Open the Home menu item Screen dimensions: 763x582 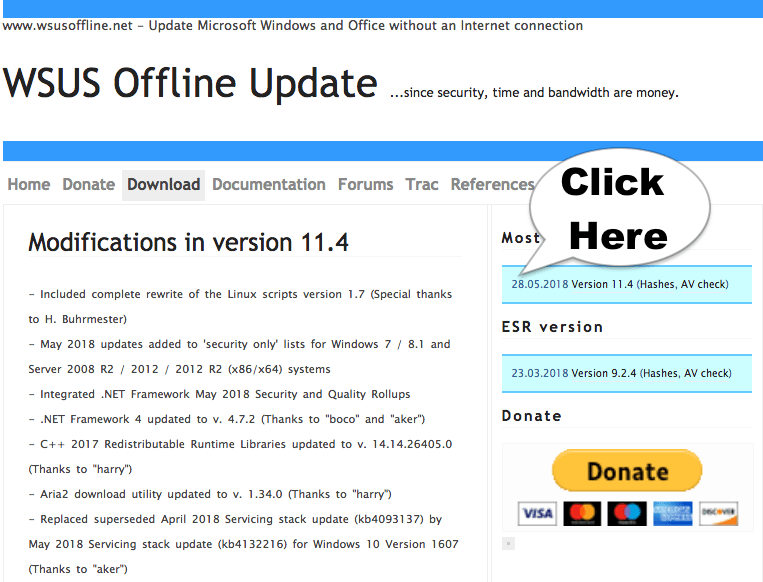point(29,185)
